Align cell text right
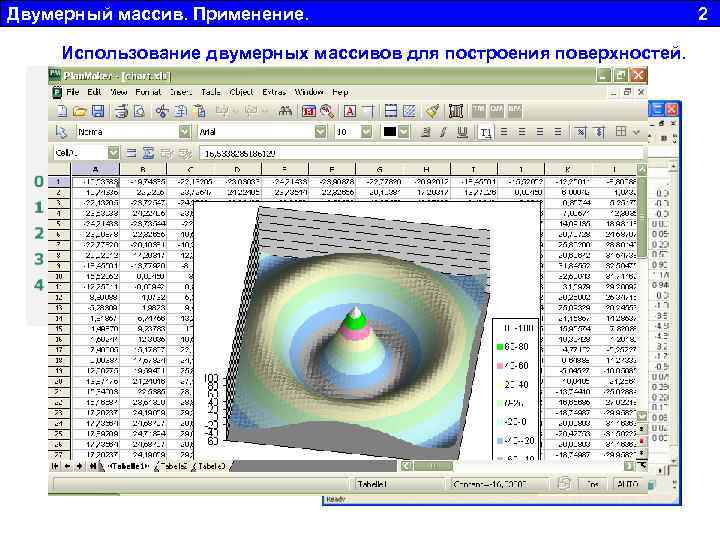 (540, 132)
